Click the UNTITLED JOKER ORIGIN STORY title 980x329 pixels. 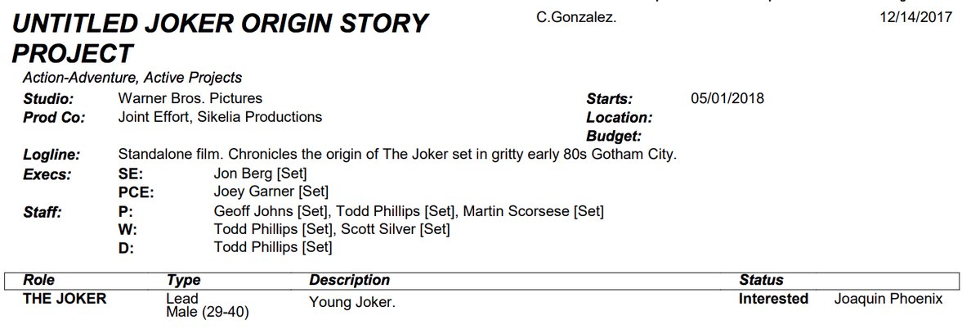pyautogui.click(x=219, y=38)
